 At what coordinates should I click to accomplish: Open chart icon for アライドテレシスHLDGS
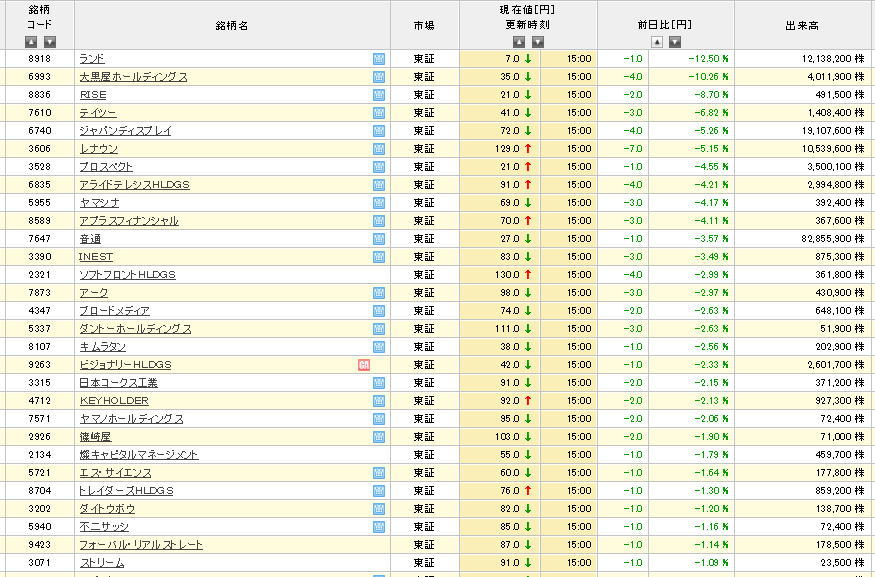tap(379, 185)
